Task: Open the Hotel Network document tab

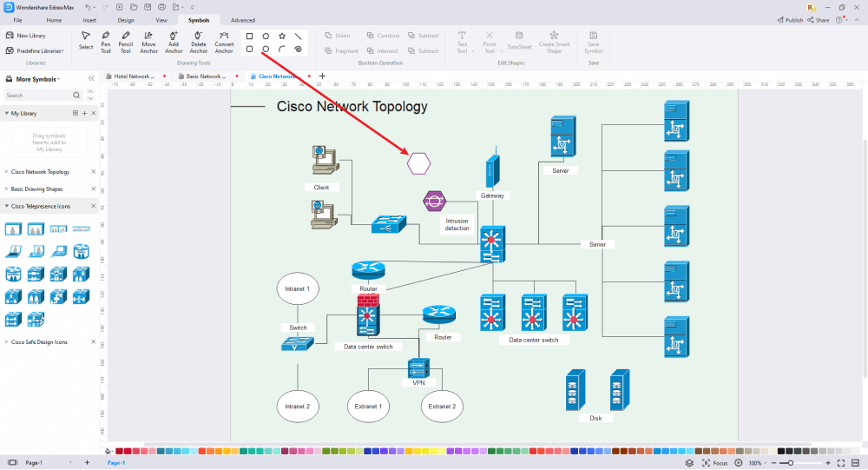Action: point(135,76)
